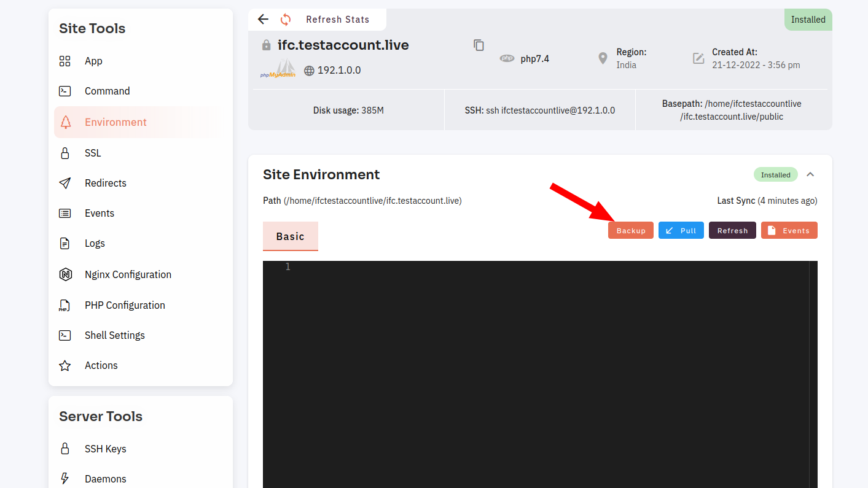
Task: Click the Region India text
Action: tap(627, 65)
